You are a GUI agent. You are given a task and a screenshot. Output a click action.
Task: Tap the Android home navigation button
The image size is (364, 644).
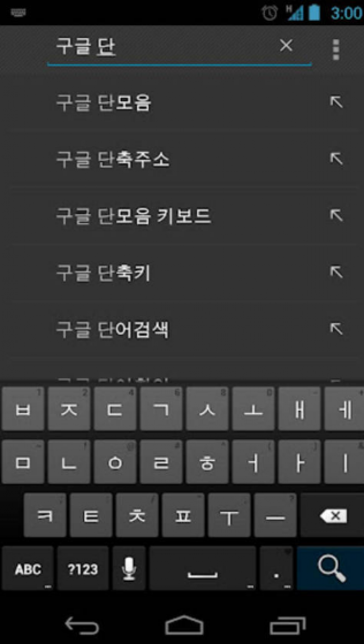(x=184, y=624)
